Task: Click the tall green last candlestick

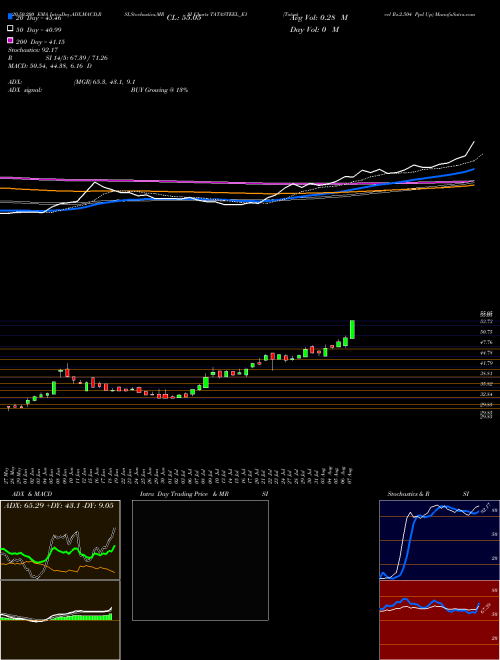Action: (352, 329)
